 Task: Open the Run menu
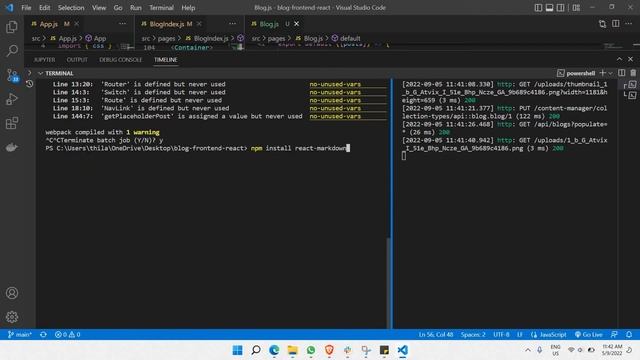[x=136, y=8]
